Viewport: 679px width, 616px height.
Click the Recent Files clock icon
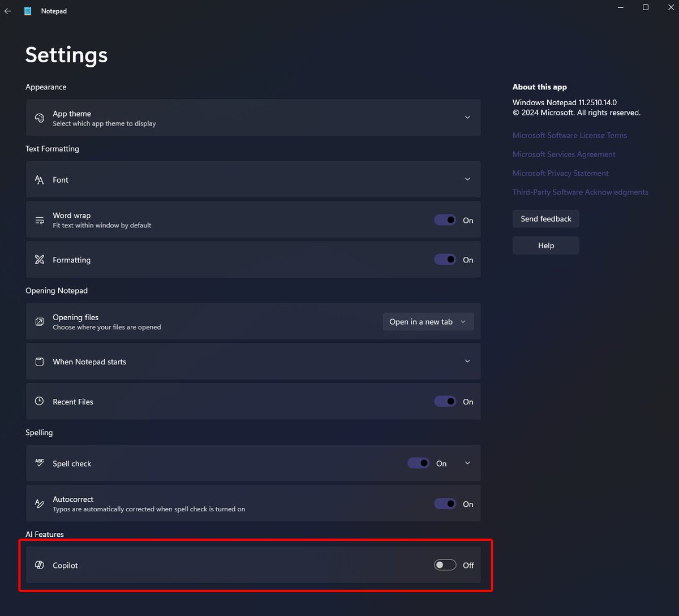point(40,401)
